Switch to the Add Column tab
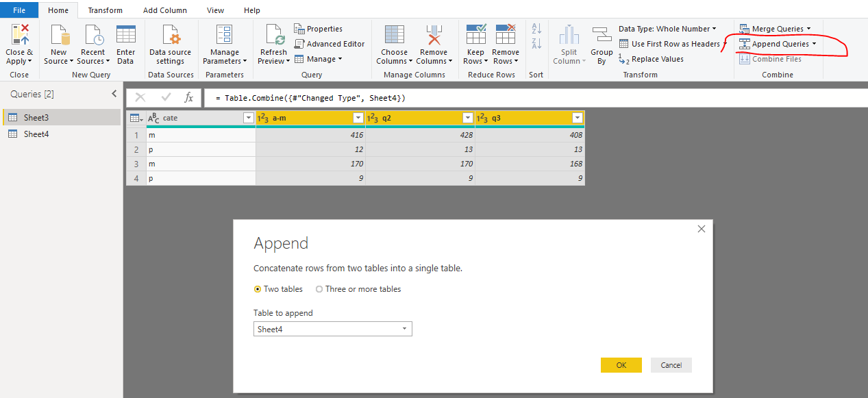This screenshot has width=868, height=398. (165, 10)
